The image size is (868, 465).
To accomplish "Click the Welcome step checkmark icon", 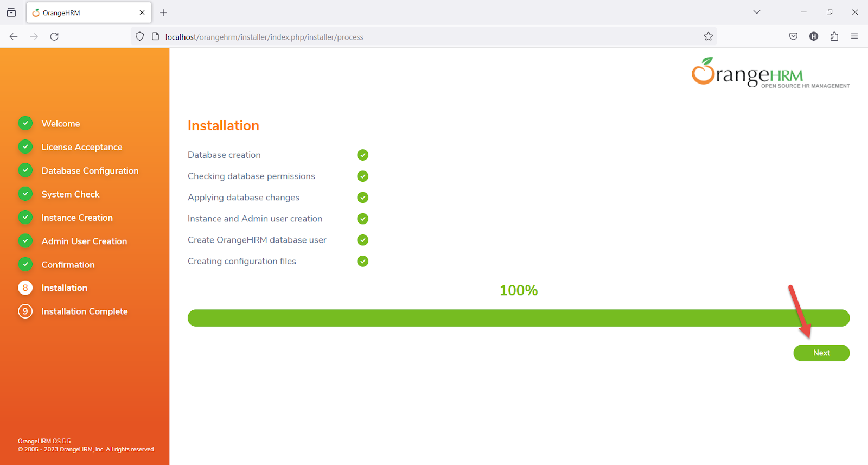I will [25, 123].
